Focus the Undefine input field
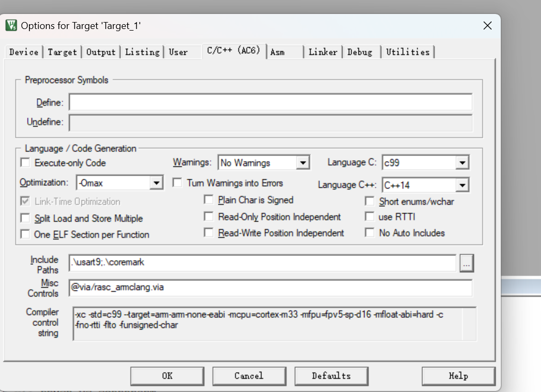Viewport: 541px width, 392px height. point(270,123)
